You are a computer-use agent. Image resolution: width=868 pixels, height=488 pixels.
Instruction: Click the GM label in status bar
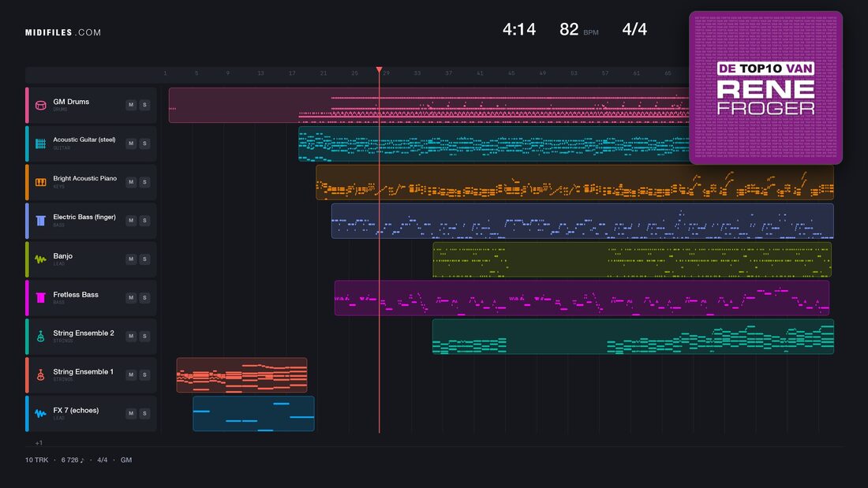pyautogui.click(x=126, y=460)
